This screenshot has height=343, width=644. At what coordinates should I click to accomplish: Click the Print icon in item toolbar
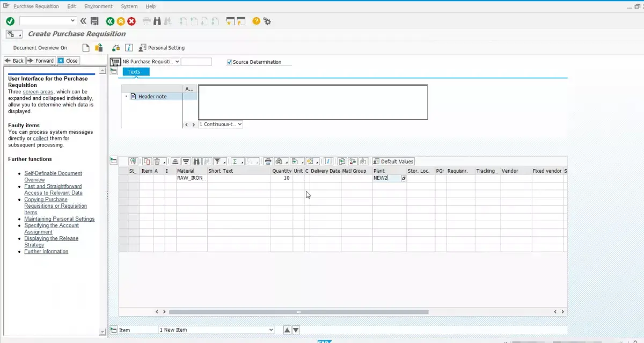pyautogui.click(x=268, y=161)
